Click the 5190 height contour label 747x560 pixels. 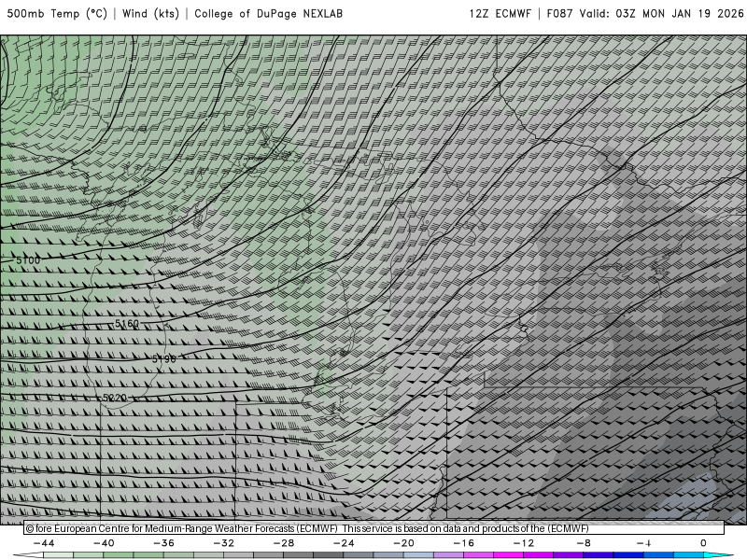pos(164,358)
